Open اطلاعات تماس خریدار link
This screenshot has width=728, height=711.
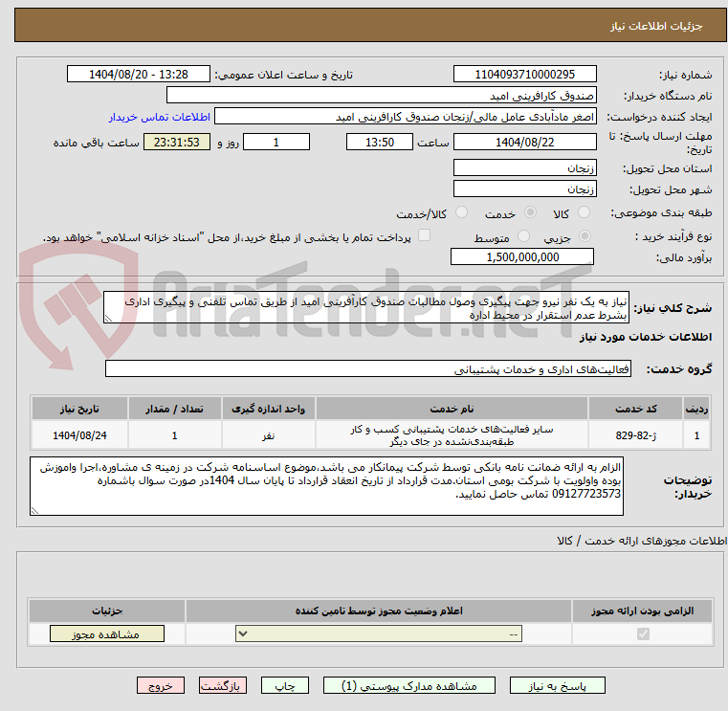(x=160, y=117)
